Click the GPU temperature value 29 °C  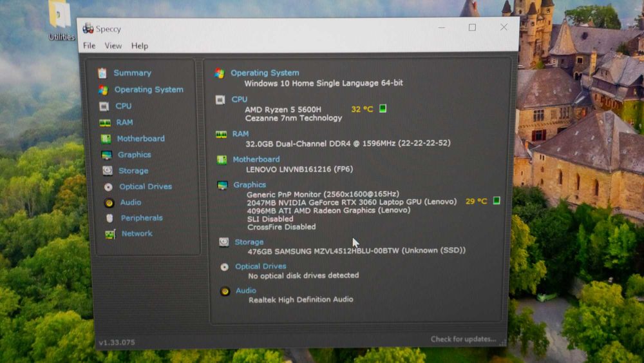[476, 201]
